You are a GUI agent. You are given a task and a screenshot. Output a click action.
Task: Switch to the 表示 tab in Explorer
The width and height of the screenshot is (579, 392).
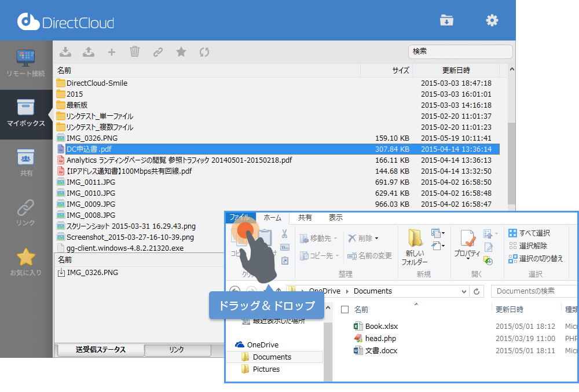click(336, 218)
